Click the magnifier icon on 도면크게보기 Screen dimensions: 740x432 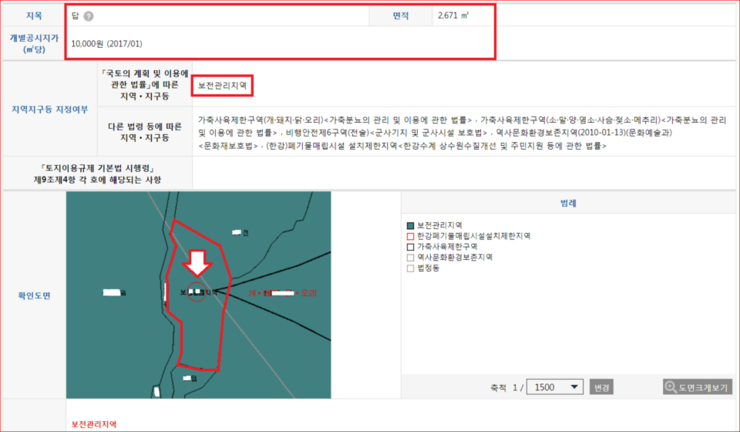click(671, 388)
